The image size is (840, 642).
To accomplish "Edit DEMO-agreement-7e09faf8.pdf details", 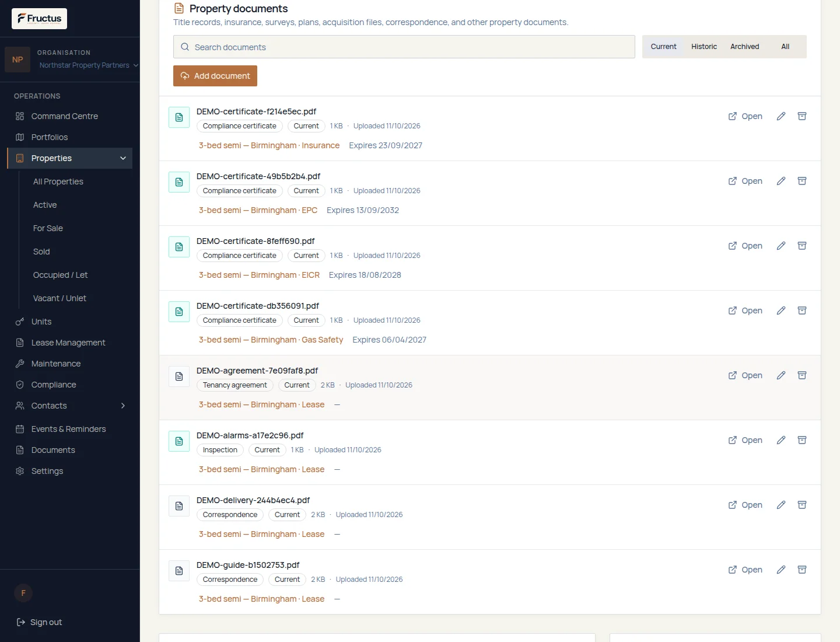I will [x=781, y=375].
